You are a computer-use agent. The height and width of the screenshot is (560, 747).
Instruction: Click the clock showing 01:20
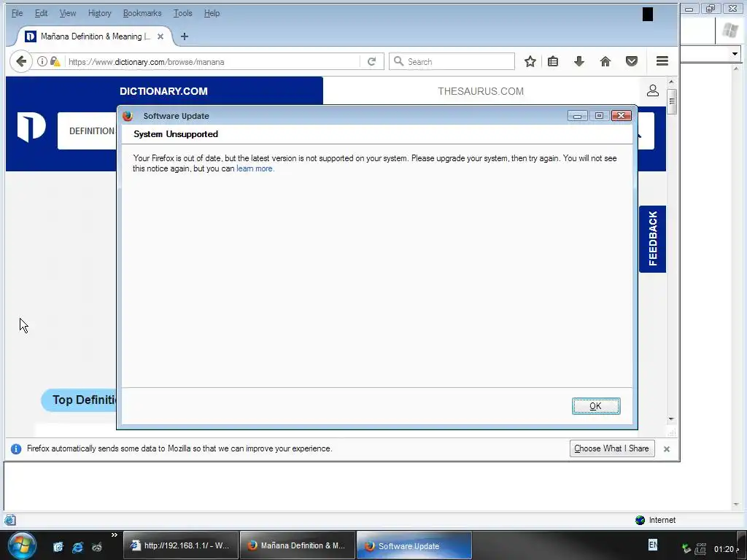(x=724, y=549)
